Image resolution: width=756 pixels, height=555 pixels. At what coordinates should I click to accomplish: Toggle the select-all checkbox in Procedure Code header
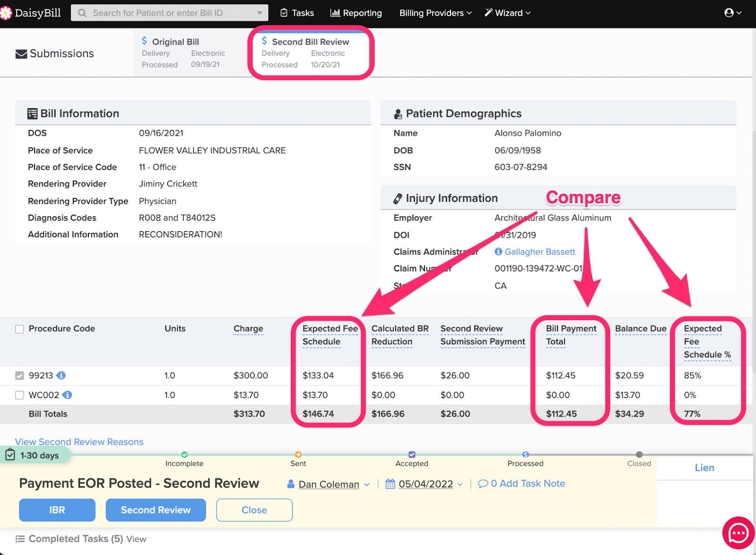click(x=19, y=329)
